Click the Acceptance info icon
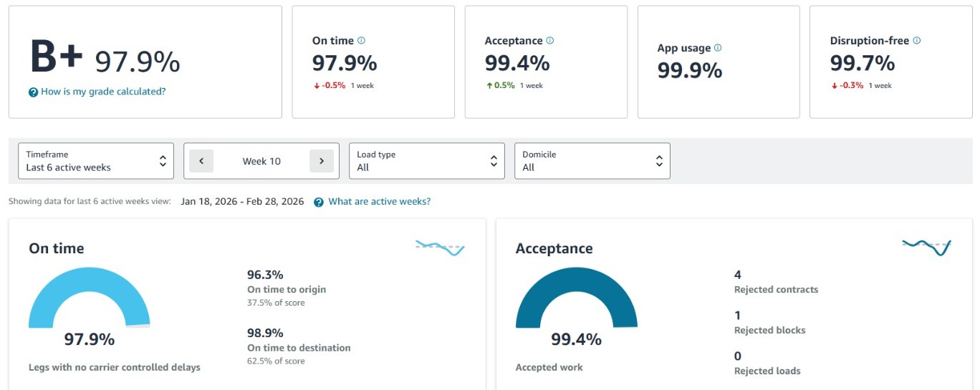The height and width of the screenshot is (390, 980). point(549,41)
